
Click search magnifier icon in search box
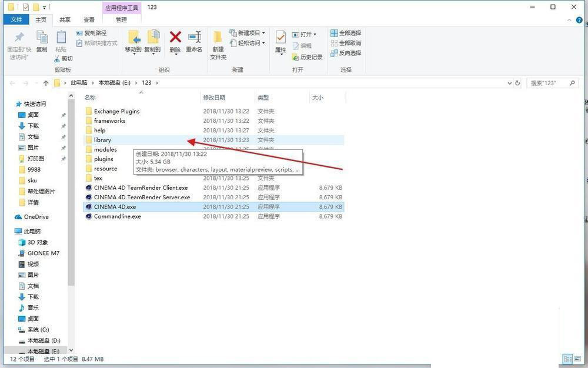(572, 83)
